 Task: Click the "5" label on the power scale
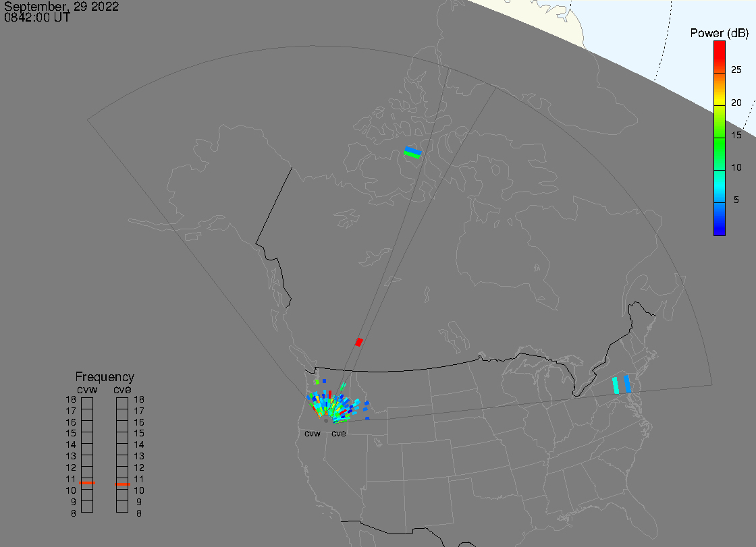[736, 200]
